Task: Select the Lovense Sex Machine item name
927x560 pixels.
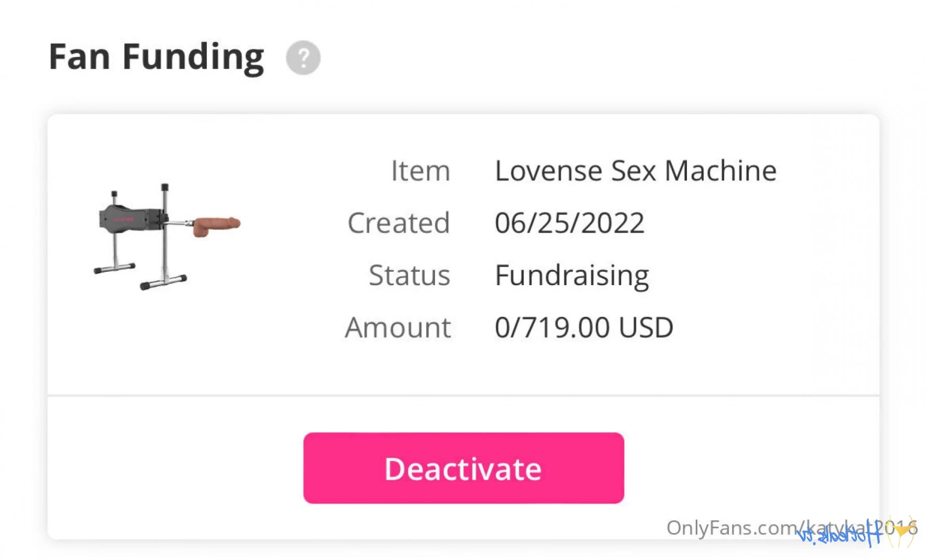Action: [x=635, y=171]
